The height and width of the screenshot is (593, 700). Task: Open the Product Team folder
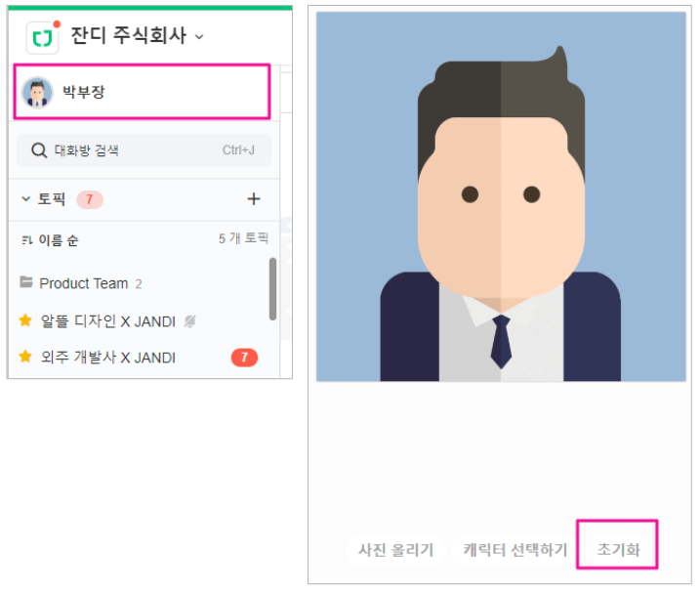pyautogui.click(x=84, y=283)
